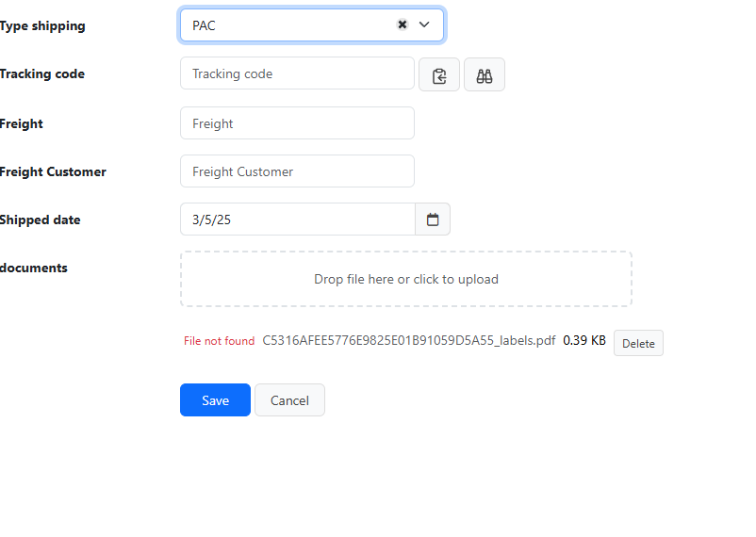756x537 pixels.
Task: Click the paste clipboard icon beside Tracking code
Action: (x=439, y=74)
